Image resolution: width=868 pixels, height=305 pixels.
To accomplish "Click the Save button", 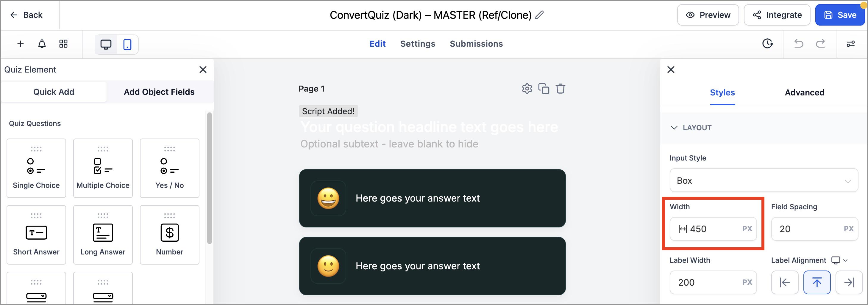I will click(840, 15).
